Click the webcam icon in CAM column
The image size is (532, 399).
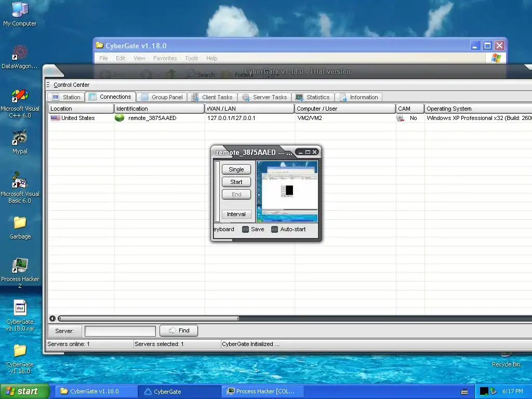401,118
